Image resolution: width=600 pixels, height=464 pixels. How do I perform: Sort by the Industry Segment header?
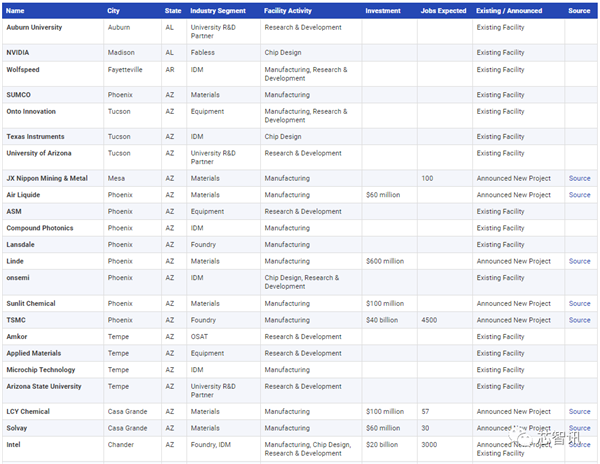point(217,11)
